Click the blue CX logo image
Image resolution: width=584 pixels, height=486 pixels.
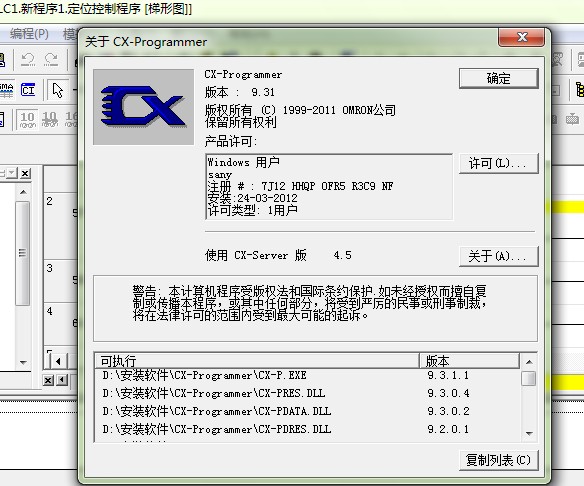143,107
